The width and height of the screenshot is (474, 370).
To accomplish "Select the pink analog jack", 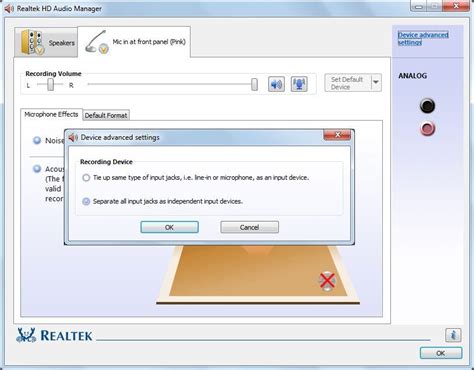I will click(x=428, y=129).
